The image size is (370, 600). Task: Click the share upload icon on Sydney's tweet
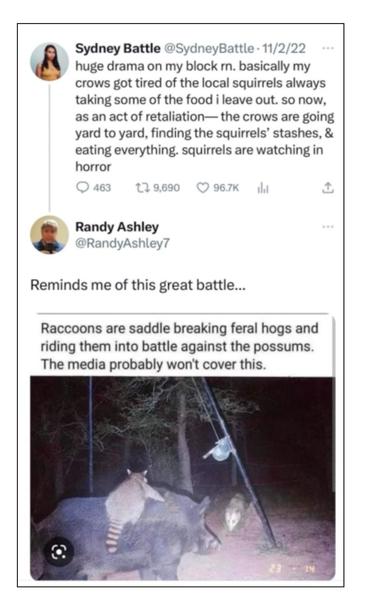click(x=328, y=188)
